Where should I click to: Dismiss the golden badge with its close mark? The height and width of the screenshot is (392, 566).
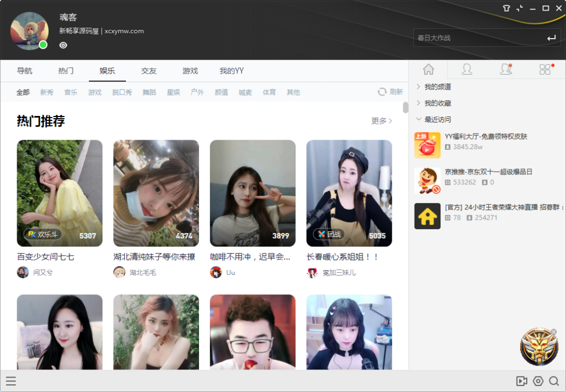[x=554, y=331]
